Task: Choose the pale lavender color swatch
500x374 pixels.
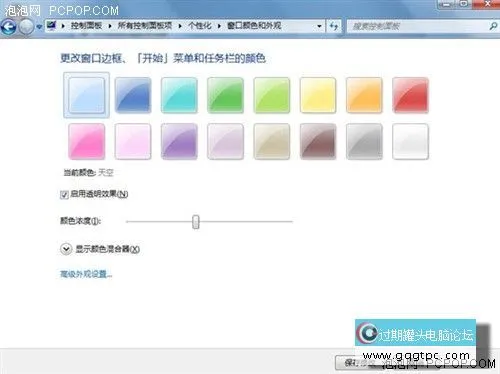Action: point(226,141)
